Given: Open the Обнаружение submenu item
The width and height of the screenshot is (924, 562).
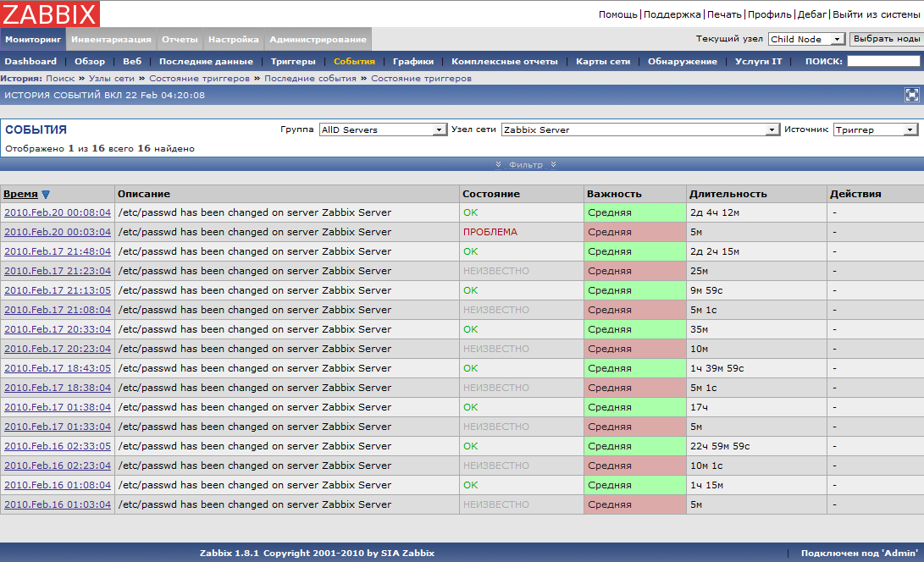Looking at the screenshot, I should pos(683,61).
